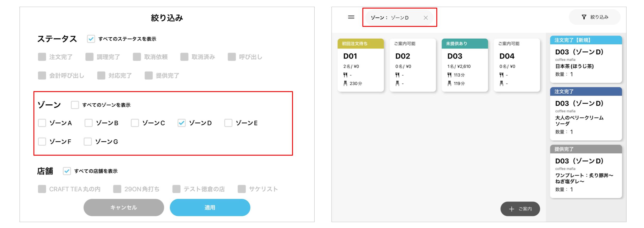Open the 提供完了 order card

tap(586, 172)
